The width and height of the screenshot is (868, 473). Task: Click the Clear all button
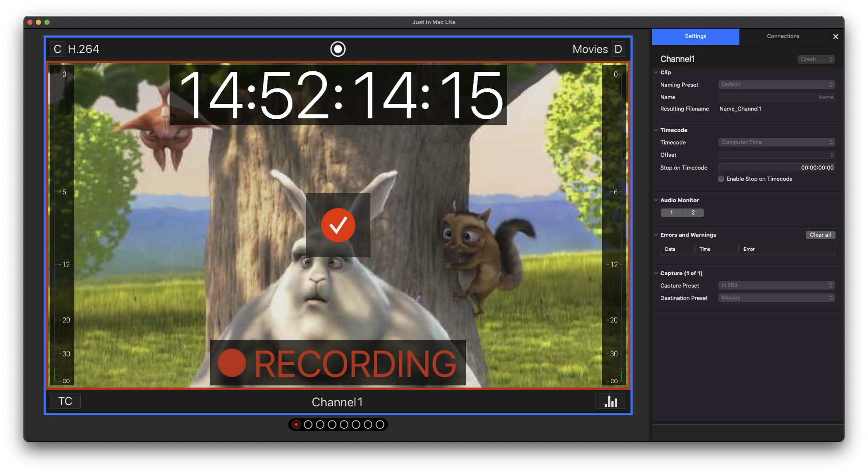pyautogui.click(x=820, y=235)
